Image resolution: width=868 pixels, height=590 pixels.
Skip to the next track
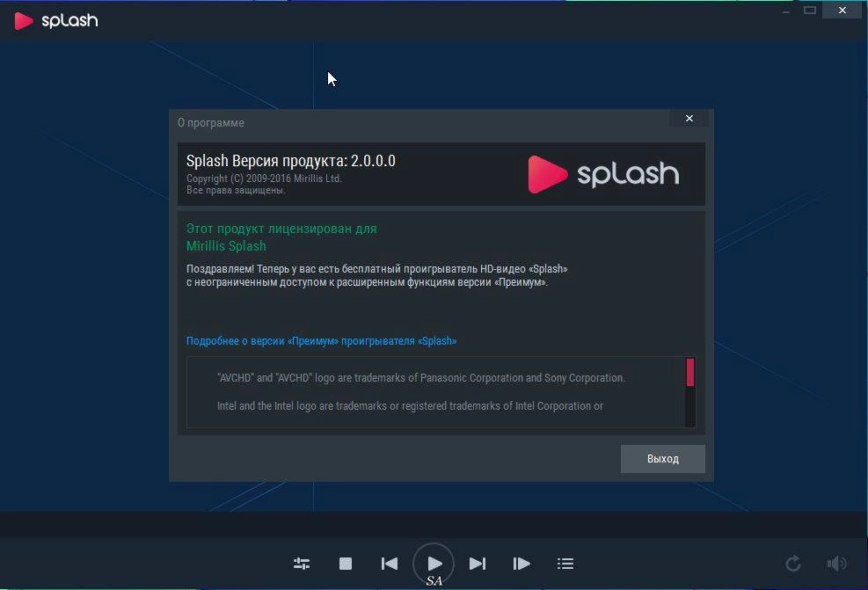[478, 564]
